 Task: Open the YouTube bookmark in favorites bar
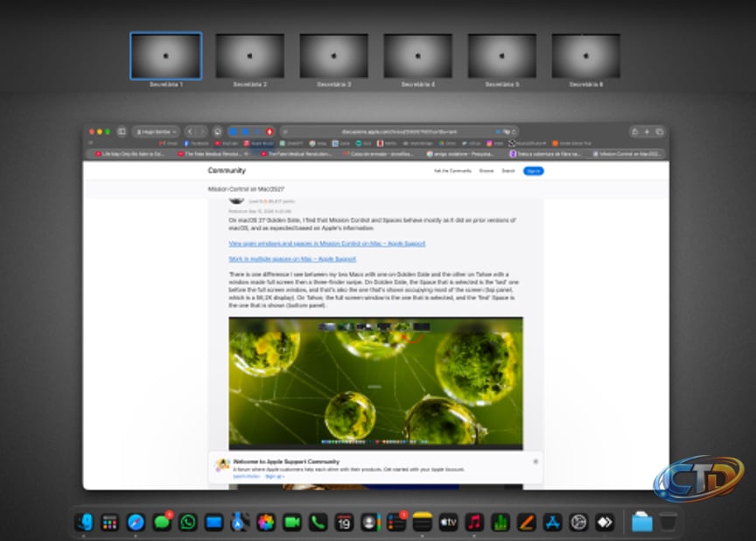click(x=226, y=144)
